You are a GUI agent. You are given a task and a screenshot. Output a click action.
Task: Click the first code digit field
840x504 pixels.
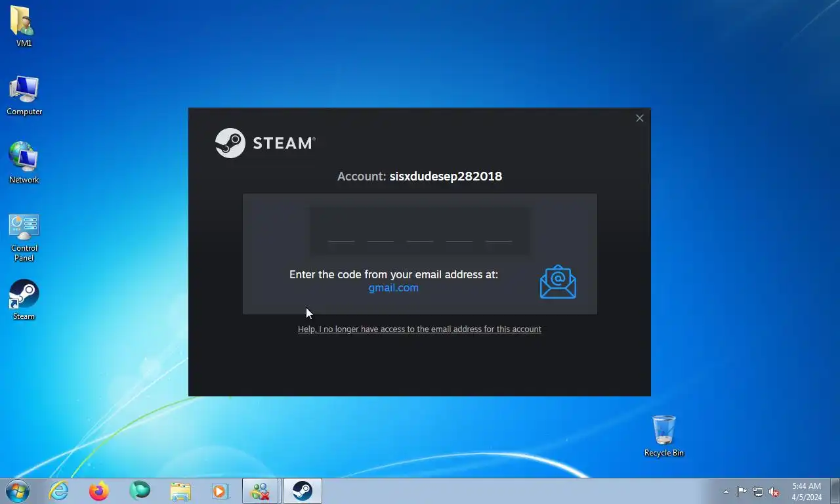341,231
